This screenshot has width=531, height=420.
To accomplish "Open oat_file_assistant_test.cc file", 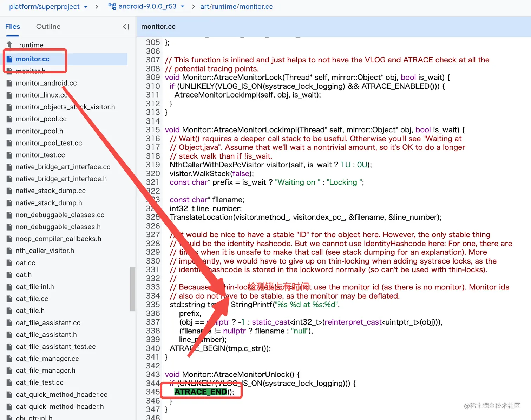I will pos(56,347).
